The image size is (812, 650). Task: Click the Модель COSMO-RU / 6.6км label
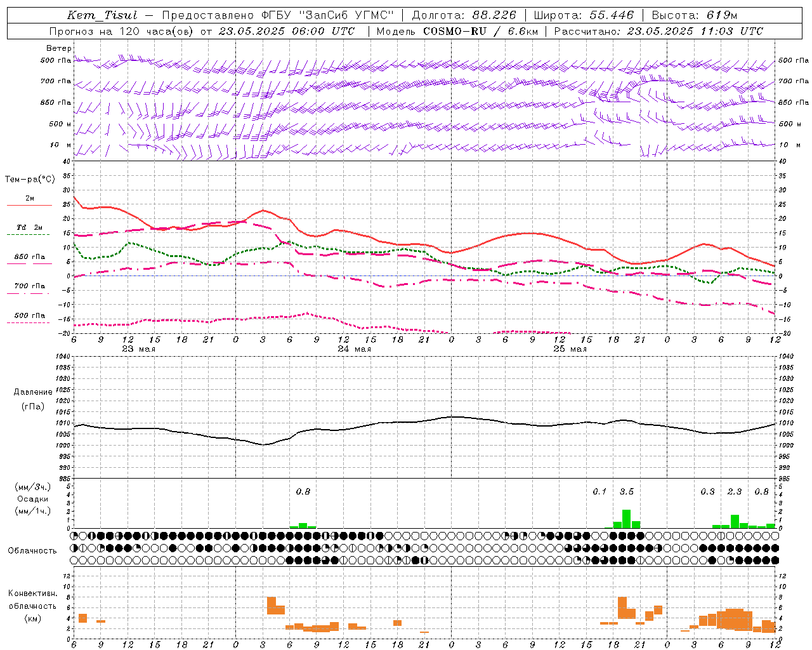tap(457, 31)
